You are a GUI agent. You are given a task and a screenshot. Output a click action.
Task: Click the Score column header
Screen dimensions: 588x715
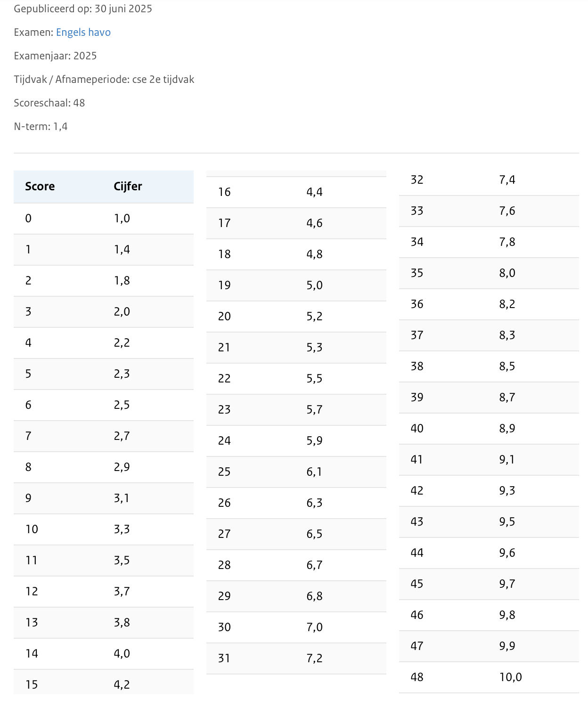40,187
